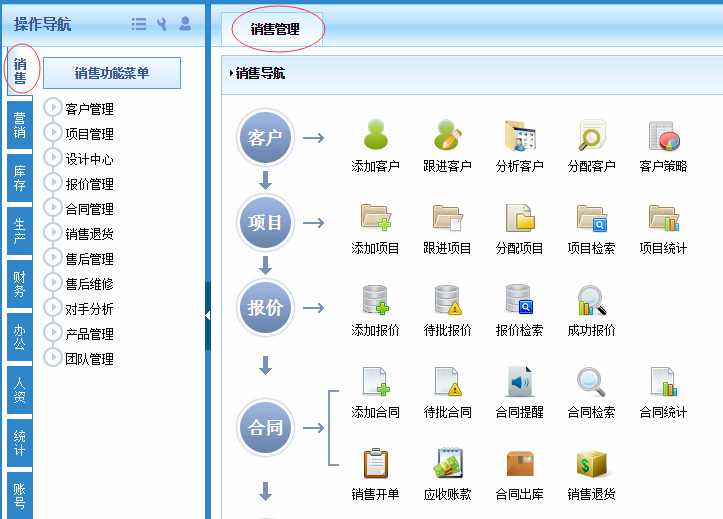Image resolution: width=723 pixels, height=519 pixels.
Task: Open the 跟进客户 icon
Action: [x=447, y=135]
